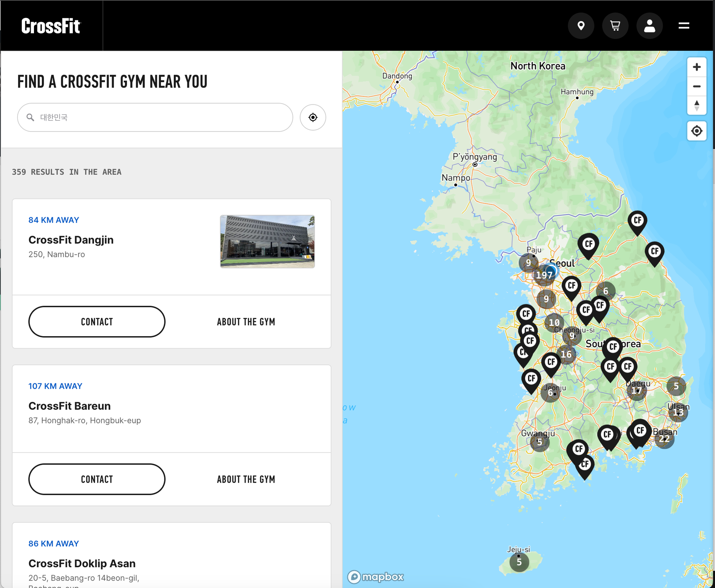Viewport: 715px width, 588px height.
Task: Expand the 5 cluster on Jeju island
Action: tap(519, 562)
